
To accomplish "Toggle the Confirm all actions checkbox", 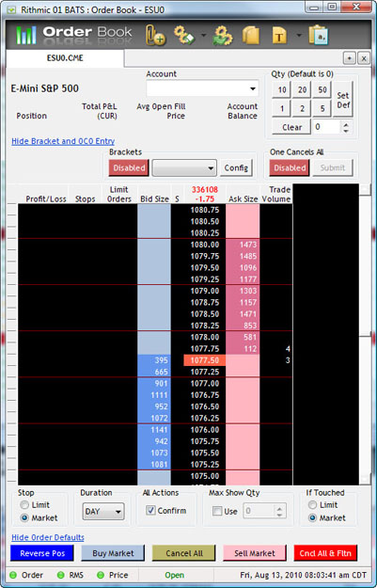I will pyautogui.click(x=150, y=510).
